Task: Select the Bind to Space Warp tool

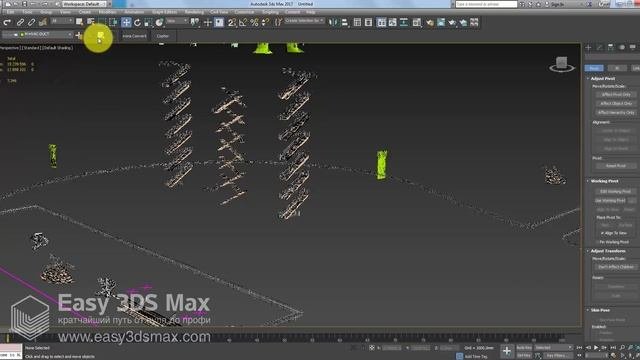Action: click(43, 22)
